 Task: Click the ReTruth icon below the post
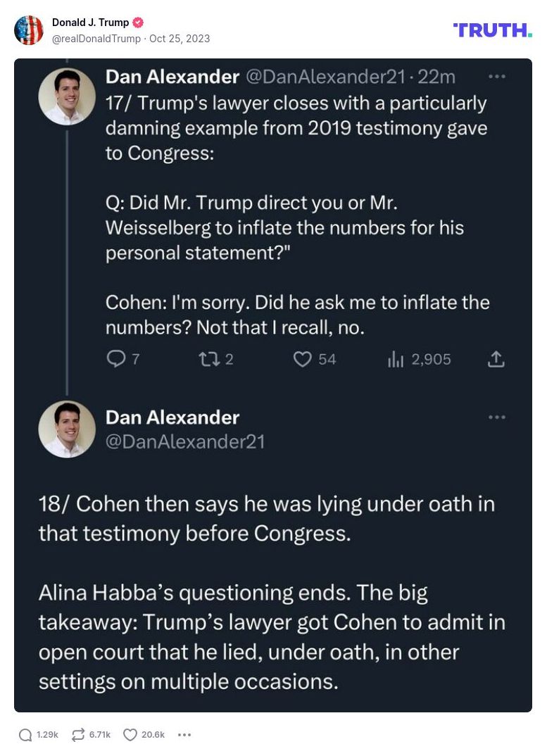78,735
